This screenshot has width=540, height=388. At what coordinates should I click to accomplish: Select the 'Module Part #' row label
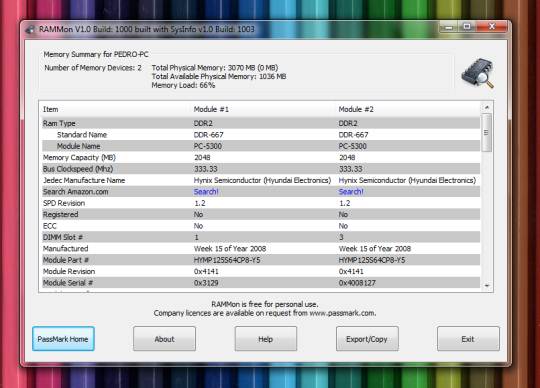click(66, 260)
